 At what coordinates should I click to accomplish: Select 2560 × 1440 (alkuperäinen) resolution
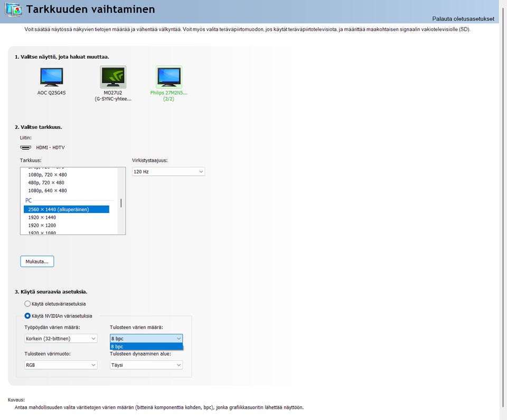tap(67, 209)
